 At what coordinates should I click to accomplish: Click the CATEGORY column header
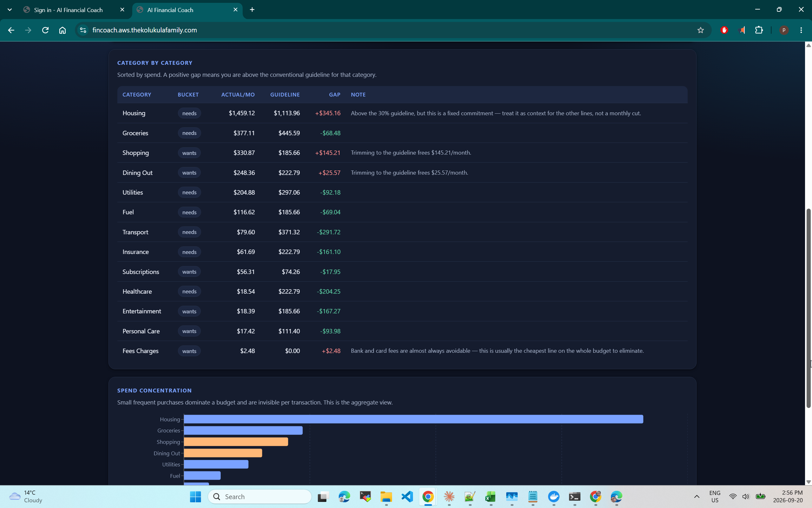[x=137, y=95]
